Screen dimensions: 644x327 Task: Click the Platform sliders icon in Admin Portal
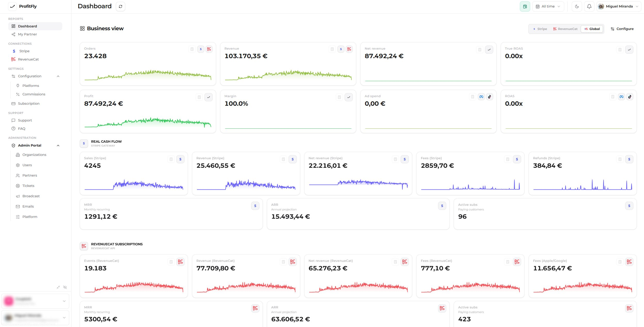coord(18,217)
